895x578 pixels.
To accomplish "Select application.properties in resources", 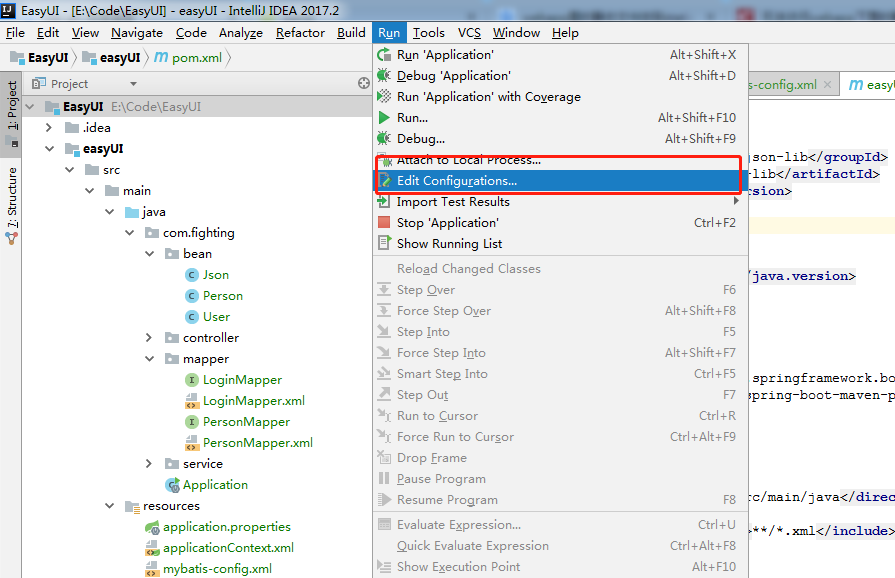I will coord(227,527).
